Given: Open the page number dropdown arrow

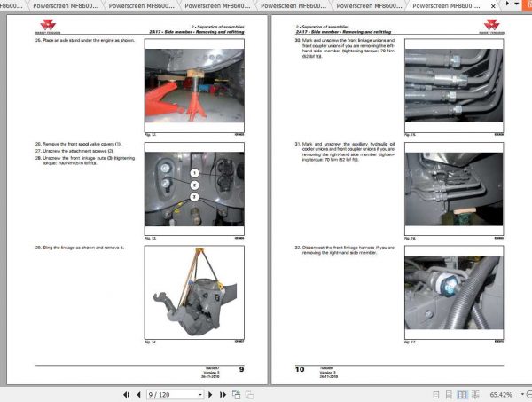Looking at the screenshot, I should point(200,395).
